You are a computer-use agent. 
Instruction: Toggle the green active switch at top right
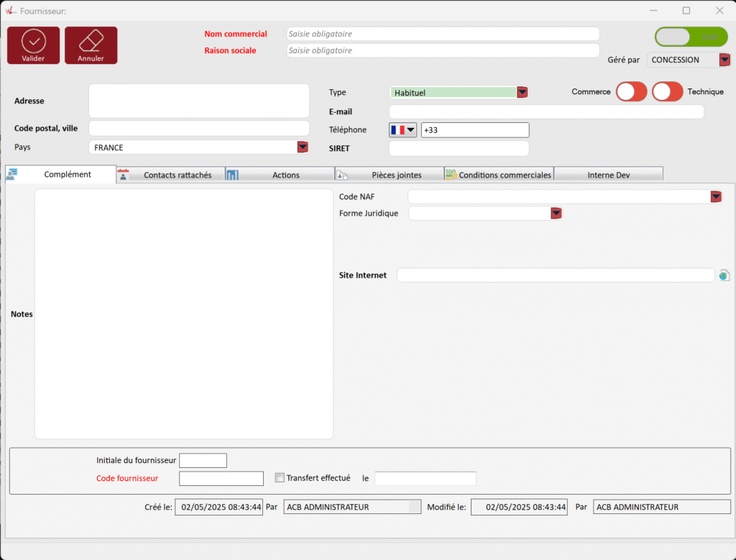(691, 37)
